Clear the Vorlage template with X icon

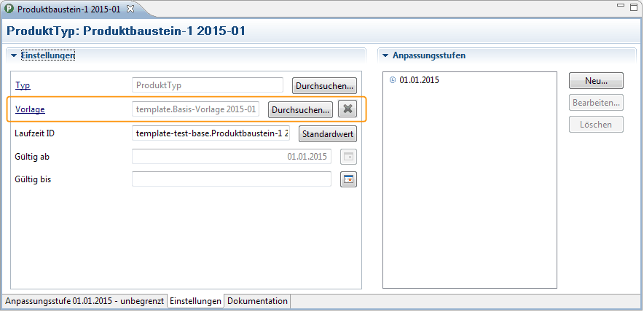[x=348, y=109]
